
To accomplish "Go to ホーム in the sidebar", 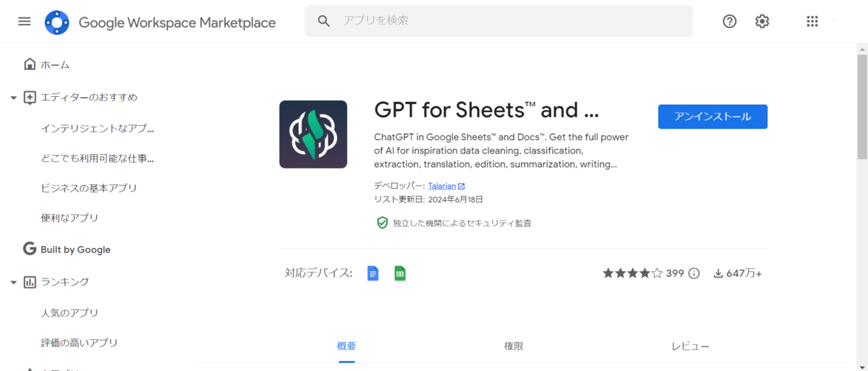I will pyautogui.click(x=55, y=64).
